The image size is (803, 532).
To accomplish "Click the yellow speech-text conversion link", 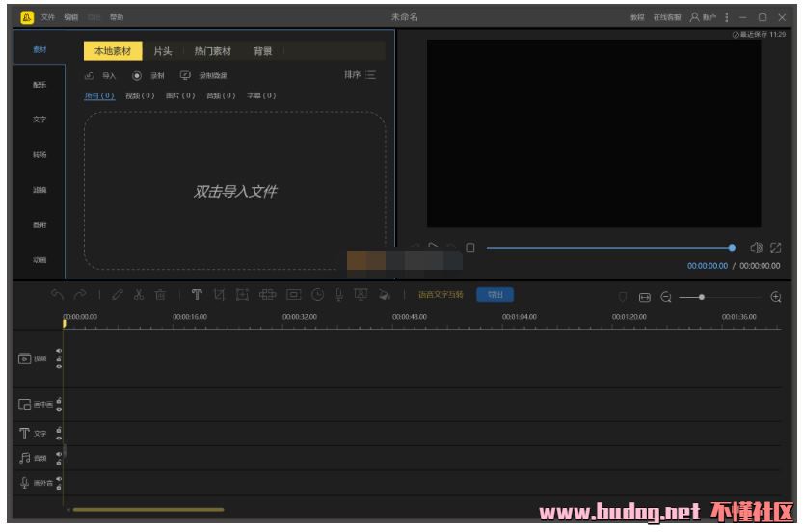I will pyautogui.click(x=441, y=294).
